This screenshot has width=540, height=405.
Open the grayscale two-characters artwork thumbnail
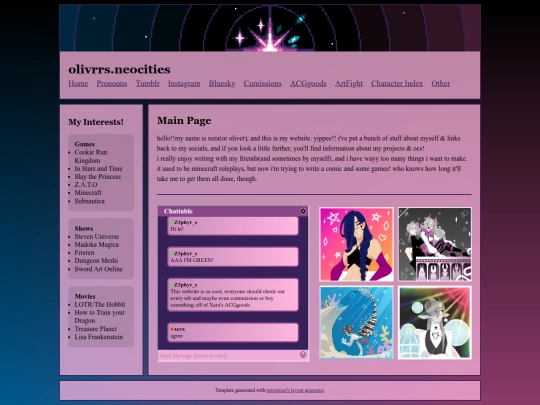coord(435,244)
